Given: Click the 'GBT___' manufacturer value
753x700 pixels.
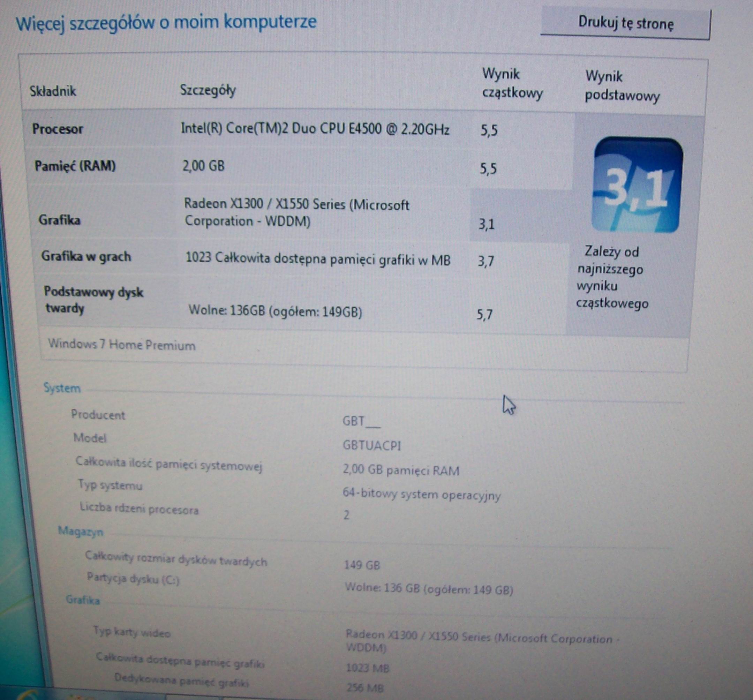Looking at the screenshot, I should tap(361, 421).
